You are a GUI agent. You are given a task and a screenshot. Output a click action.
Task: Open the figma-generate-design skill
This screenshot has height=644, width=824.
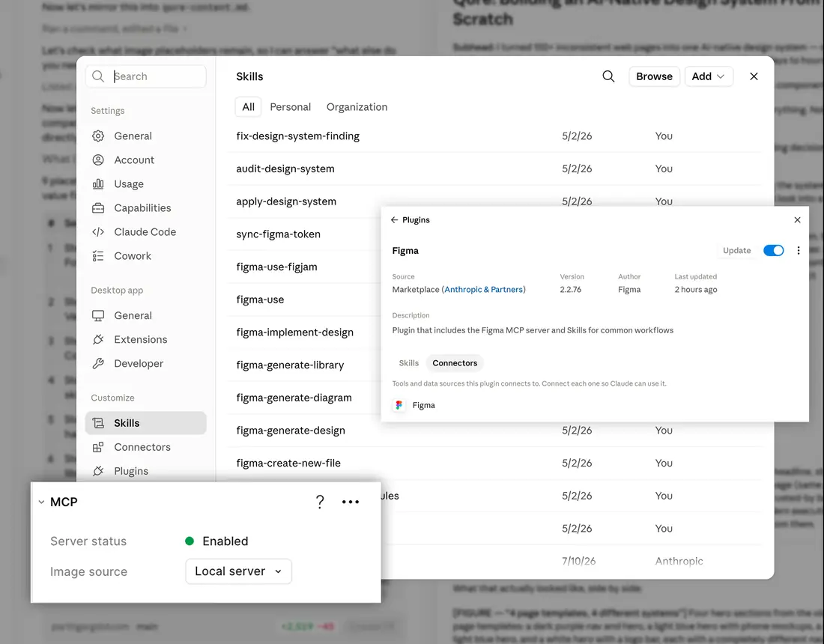pos(290,431)
